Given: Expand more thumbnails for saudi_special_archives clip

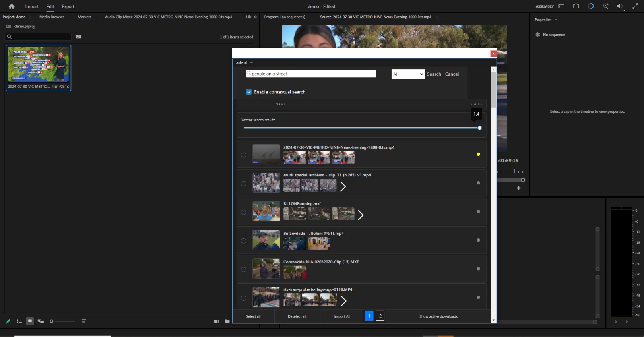Looking at the screenshot, I should point(343,186).
